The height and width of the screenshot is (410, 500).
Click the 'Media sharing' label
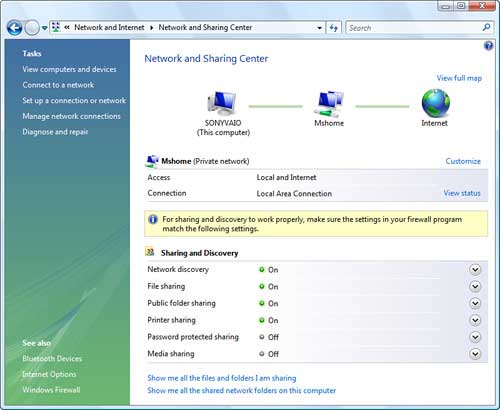click(x=171, y=354)
